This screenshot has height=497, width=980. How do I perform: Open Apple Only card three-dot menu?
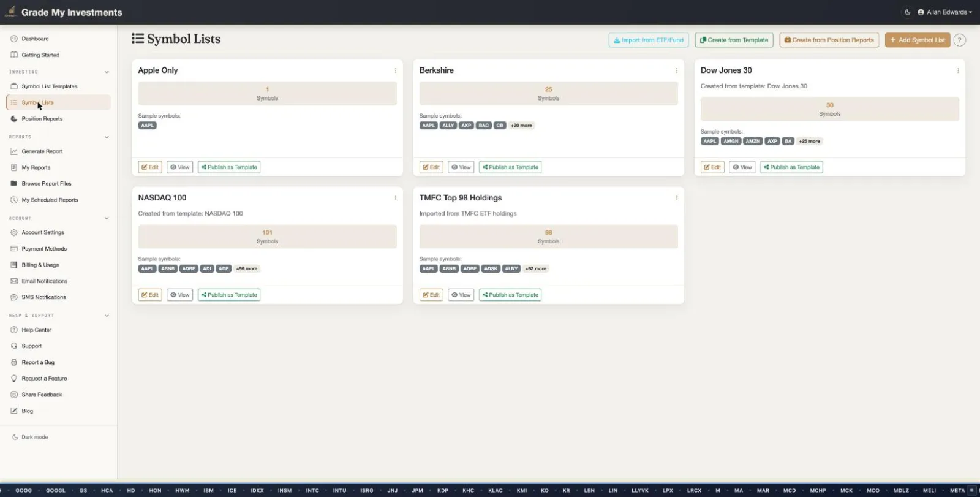click(x=396, y=70)
